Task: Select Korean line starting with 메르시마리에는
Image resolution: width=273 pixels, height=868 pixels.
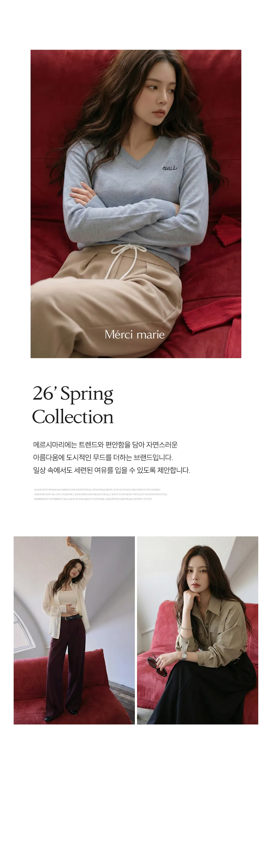Action: tap(105, 445)
